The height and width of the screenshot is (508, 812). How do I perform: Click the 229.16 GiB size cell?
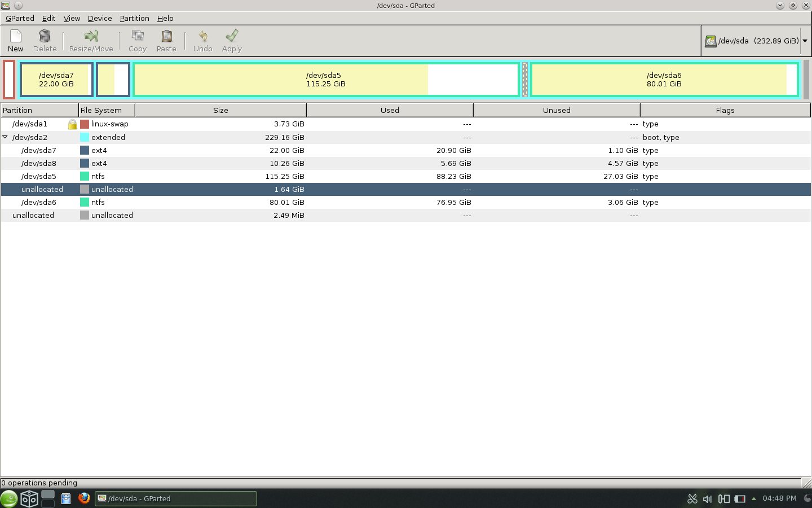click(x=284, y=137)
